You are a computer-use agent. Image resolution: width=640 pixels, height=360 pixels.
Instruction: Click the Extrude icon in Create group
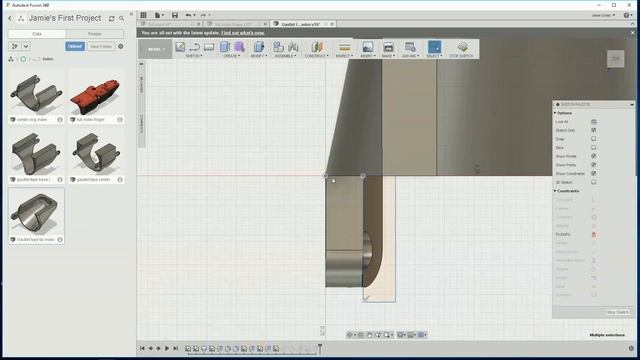(225, 47)
